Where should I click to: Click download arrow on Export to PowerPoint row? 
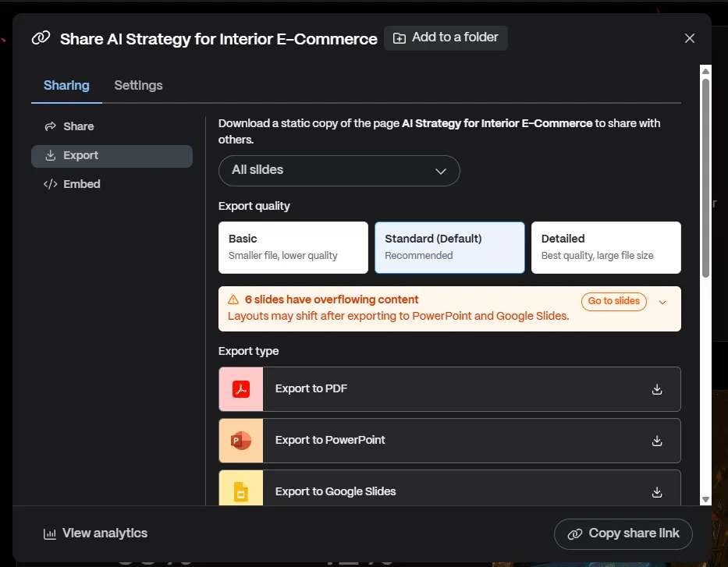[656, 441]
